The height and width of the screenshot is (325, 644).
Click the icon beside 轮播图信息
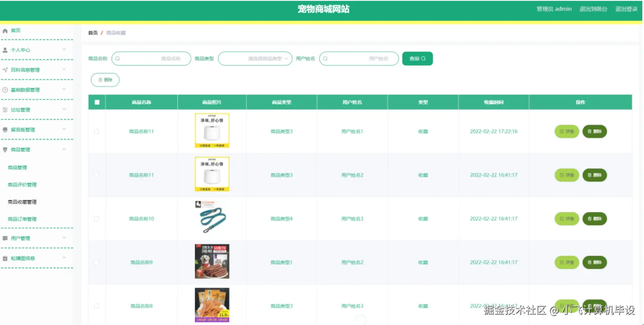pyautogui.click(x=5, y=258)
